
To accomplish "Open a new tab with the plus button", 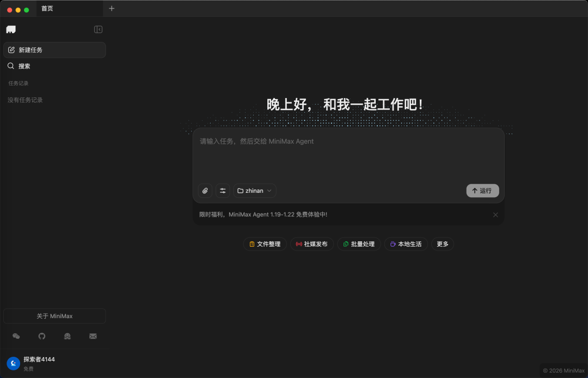I will click(112, 9).
